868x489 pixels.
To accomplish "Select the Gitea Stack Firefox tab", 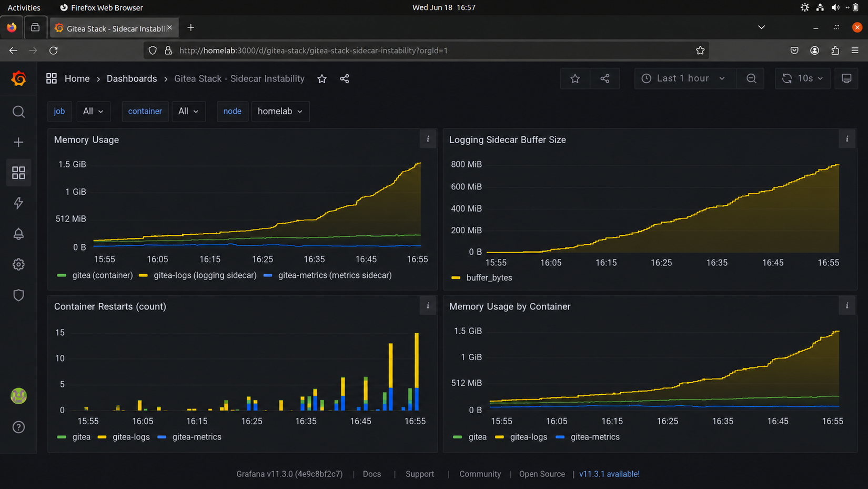I will click(x=115, y=28).
